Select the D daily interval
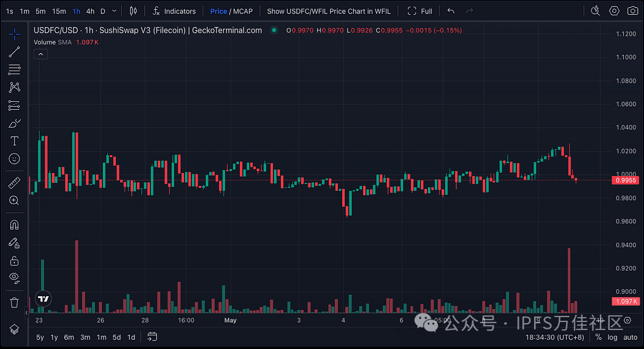Screen dimensions: 644x349 (x=102, y=11)
